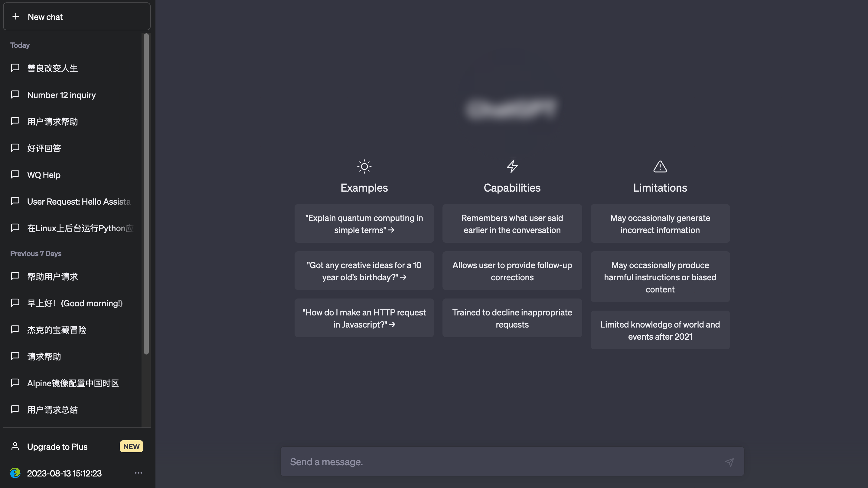Click the lightning bolt icon above Capabilities
Screen dimensions: 868x488
tap(512, 167)
